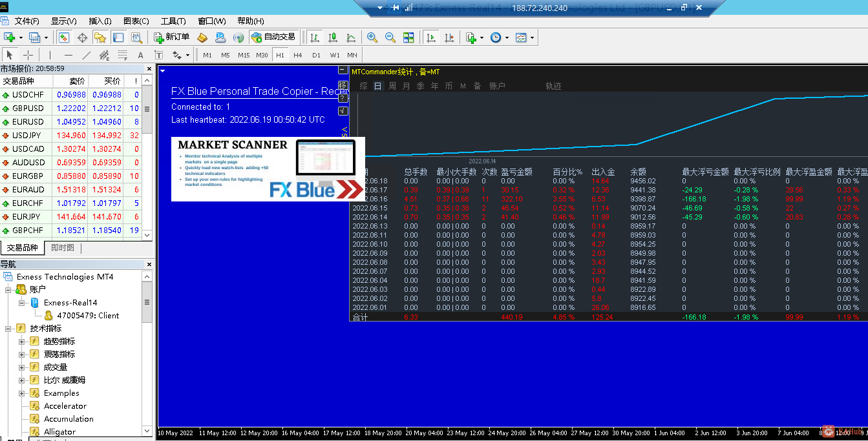Expand the 趋势指标 folder
The height and width of the screenshot is (441, 868).
point(21,341)
